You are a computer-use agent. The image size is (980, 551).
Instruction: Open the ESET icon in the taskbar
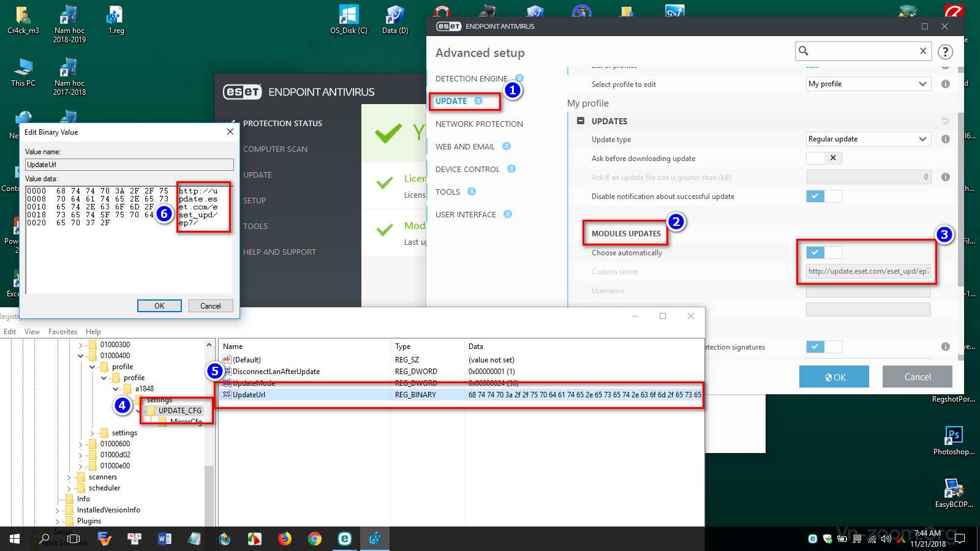tap(345, 539)
